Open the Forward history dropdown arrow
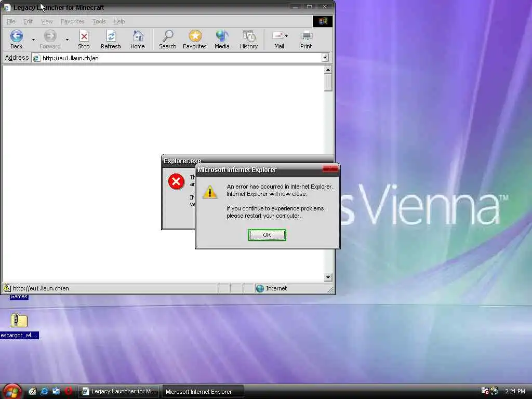This screenshot has width=532, height=399. 67,39
